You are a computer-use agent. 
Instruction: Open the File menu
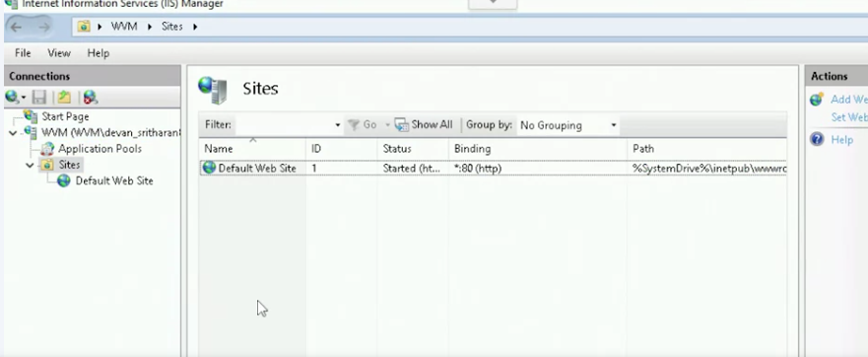point(23,53)
